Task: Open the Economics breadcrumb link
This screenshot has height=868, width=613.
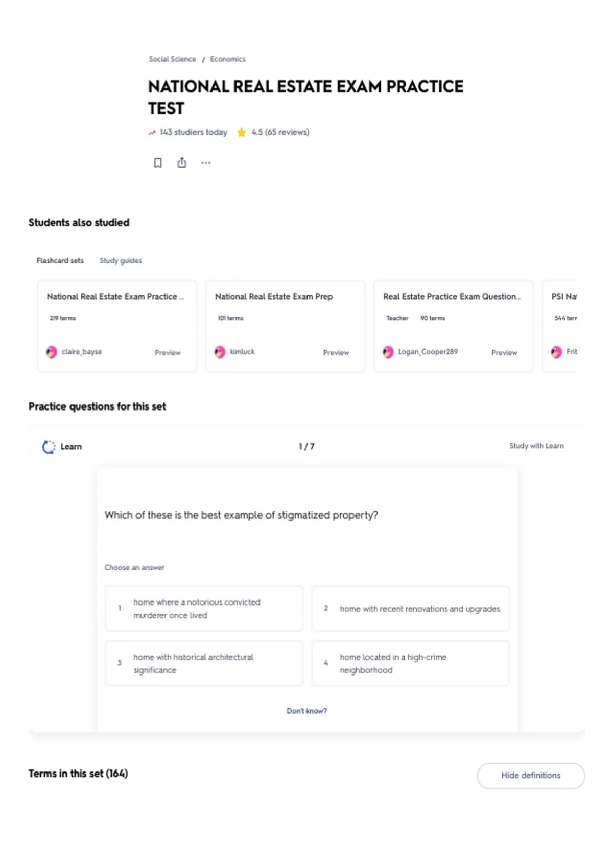Action: pos(228,59)
